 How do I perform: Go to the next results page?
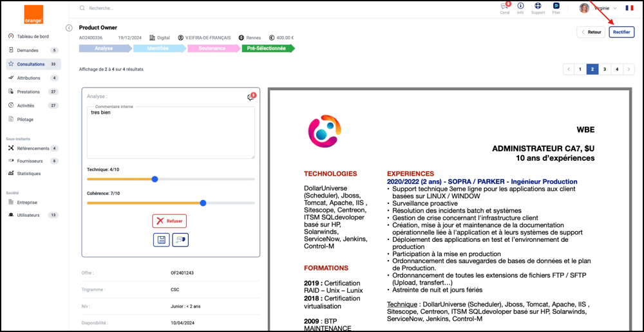tap(629, 69)
